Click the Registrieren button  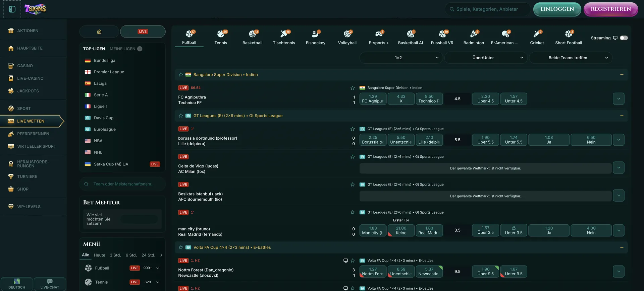click(611, 9)
